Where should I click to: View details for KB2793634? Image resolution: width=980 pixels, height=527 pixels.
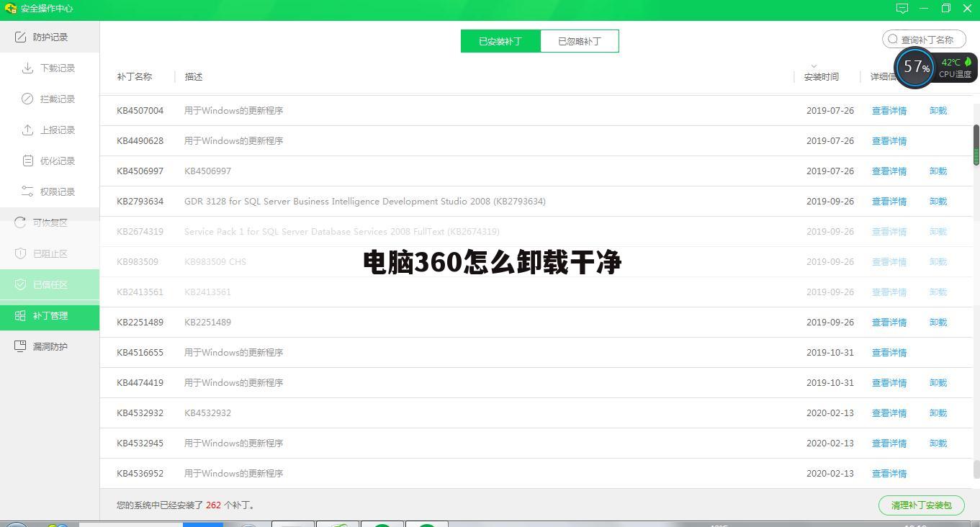[889, 202]
